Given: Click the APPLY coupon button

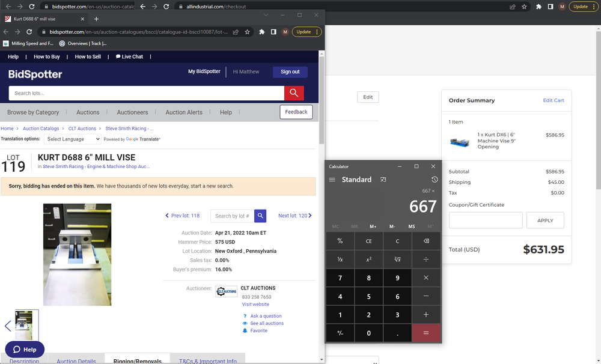Looking at the screenshot, I should [x=545, y=220].
